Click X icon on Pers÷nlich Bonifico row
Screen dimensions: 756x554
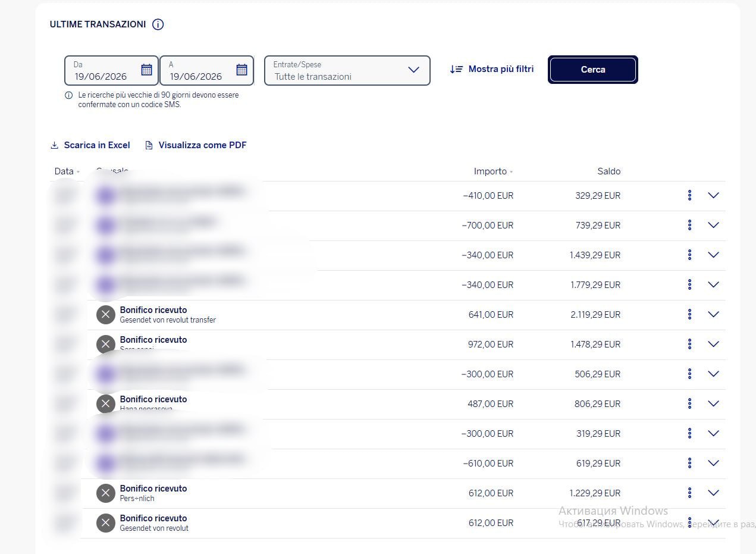click(x=106, y=493)
